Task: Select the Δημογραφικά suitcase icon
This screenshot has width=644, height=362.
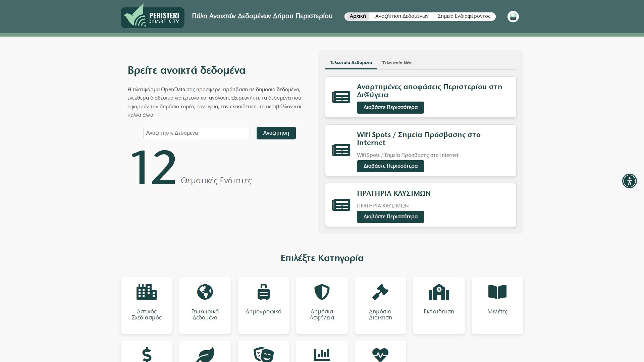Action: (263, 292)
